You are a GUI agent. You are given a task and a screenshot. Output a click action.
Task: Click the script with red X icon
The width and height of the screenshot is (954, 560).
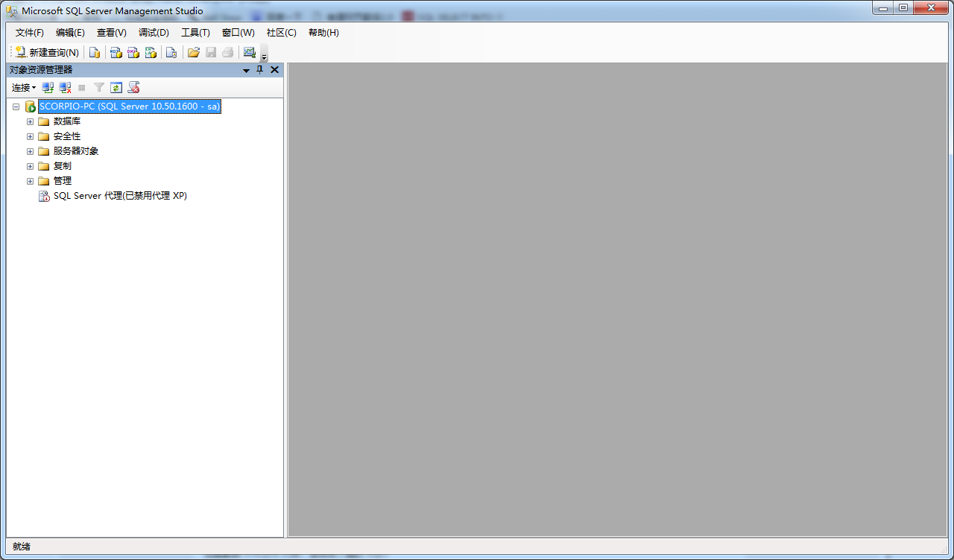tap(134, 88)
